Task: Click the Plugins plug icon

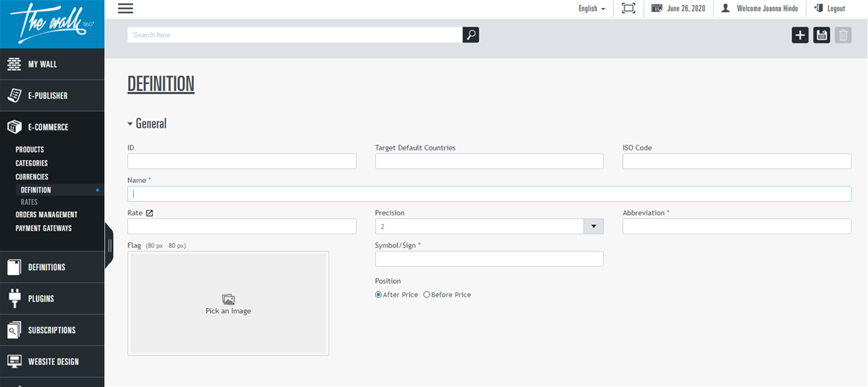Action: click(14, 298)
